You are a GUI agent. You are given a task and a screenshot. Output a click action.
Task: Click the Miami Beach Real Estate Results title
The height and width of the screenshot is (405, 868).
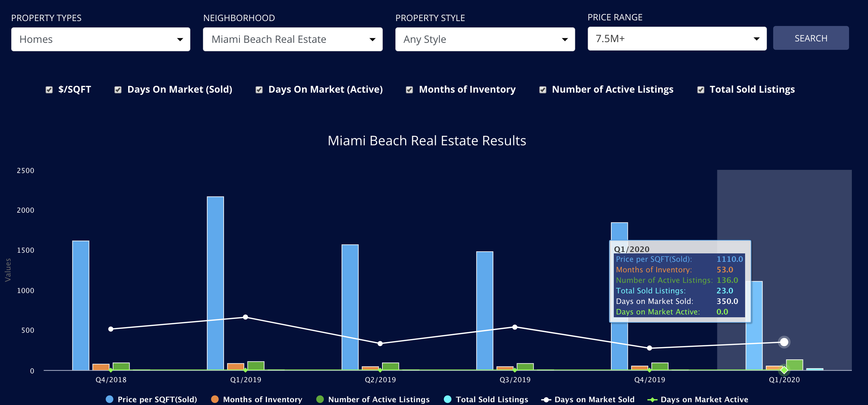[427, 141]
